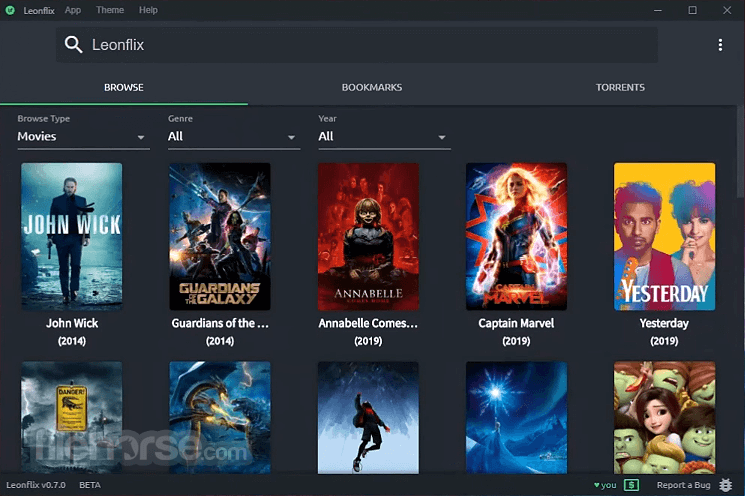Select the blue Frozen snowflake poster

pos(516,417)
